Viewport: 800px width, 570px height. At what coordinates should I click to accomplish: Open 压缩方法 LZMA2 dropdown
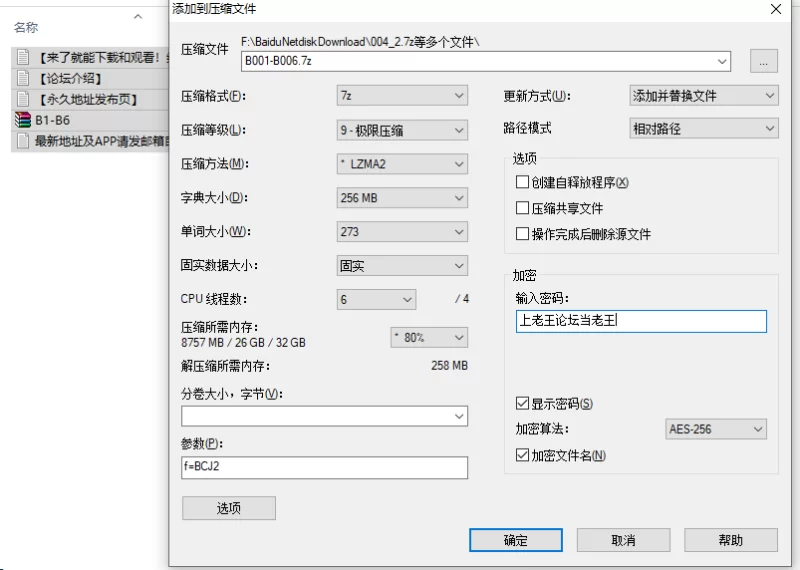402,164
